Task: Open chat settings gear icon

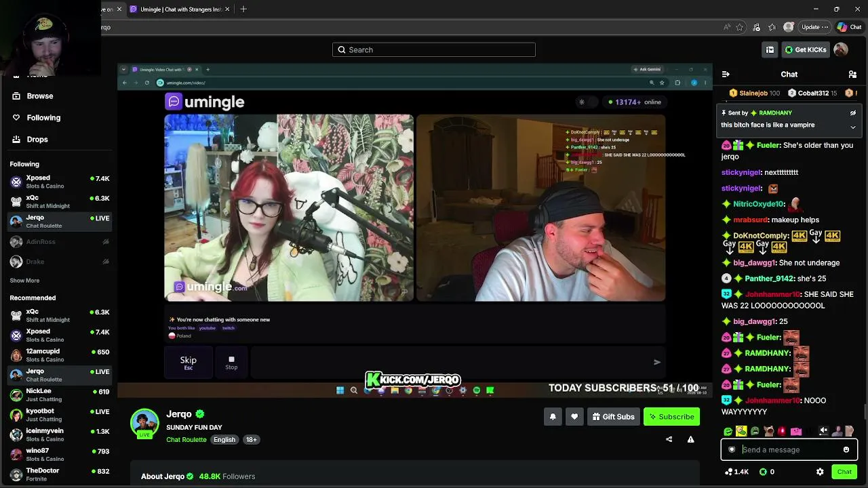Action: (x=820, y=472)
